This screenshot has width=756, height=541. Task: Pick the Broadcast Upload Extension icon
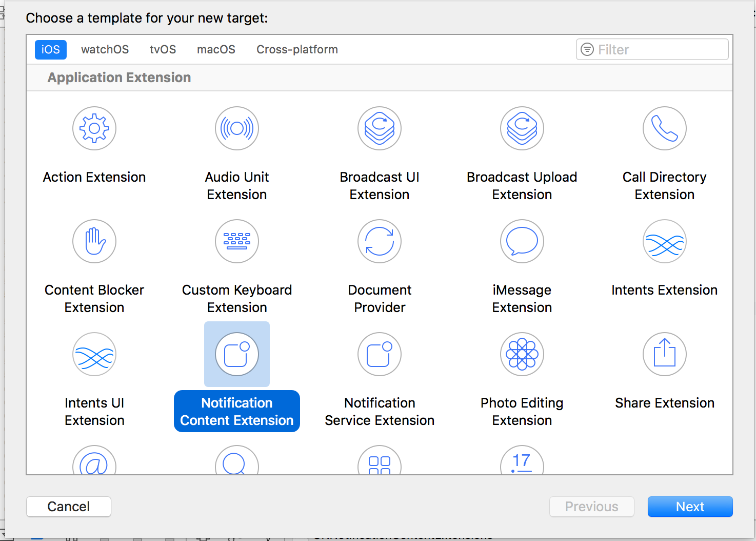[522, 128]
